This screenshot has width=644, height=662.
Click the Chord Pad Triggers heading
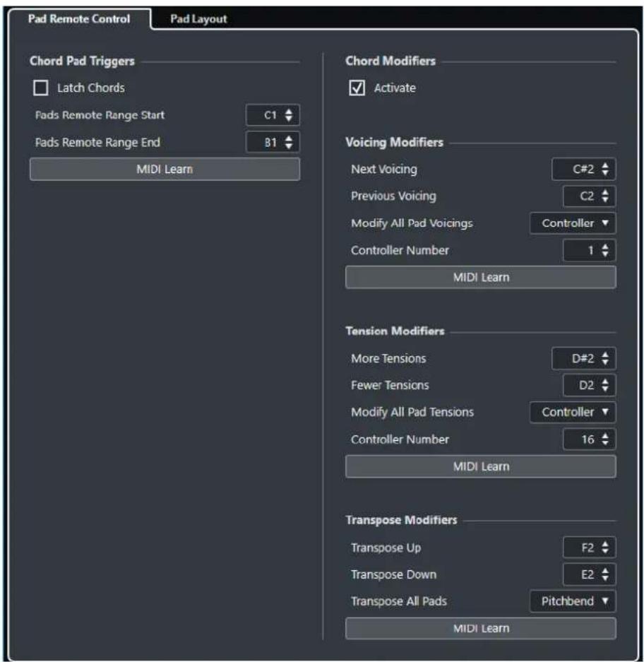(83, 61)
